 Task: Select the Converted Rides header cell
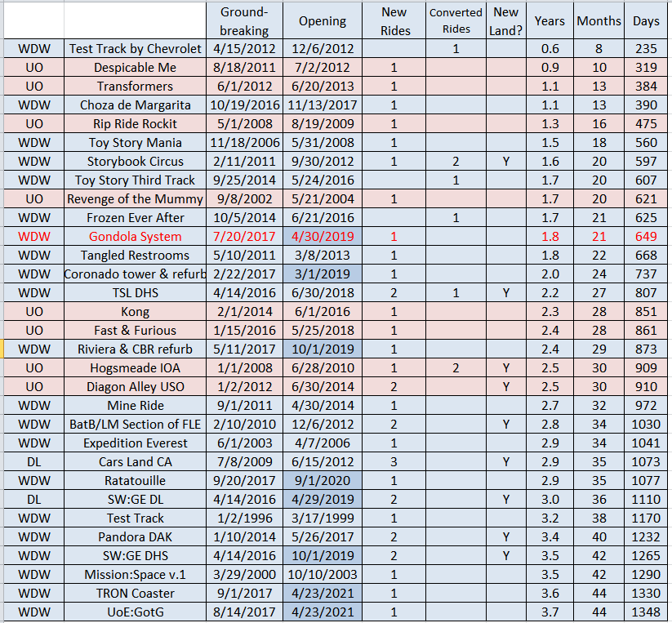[x=456, y=21]
